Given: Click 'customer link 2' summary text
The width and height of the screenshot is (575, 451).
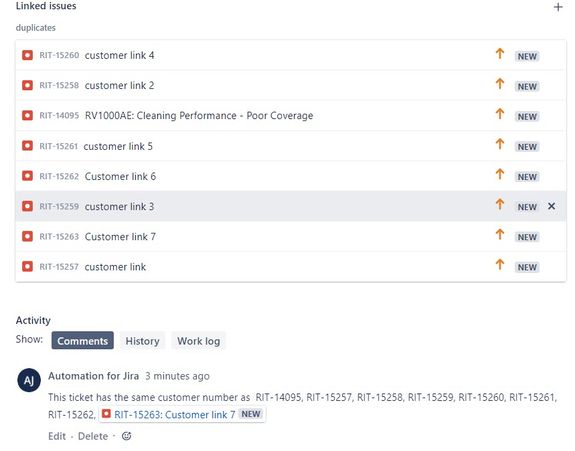Looking at the screenshot, I should point(120,85).
